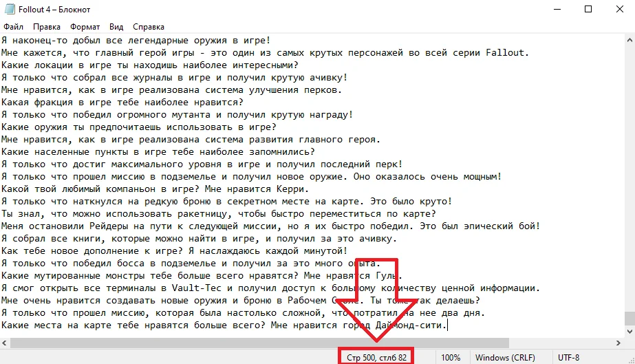Click the vertical scrollbar up arrow
This screenshot has height=364, width=635.
tap(629, 40)
